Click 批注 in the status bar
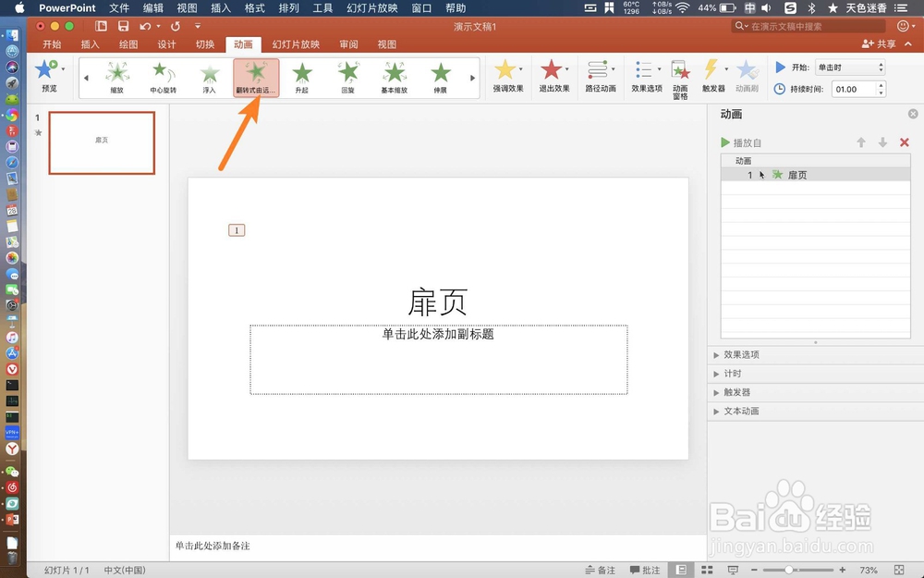Screen dimensions: 924x578 click(644, 570)
